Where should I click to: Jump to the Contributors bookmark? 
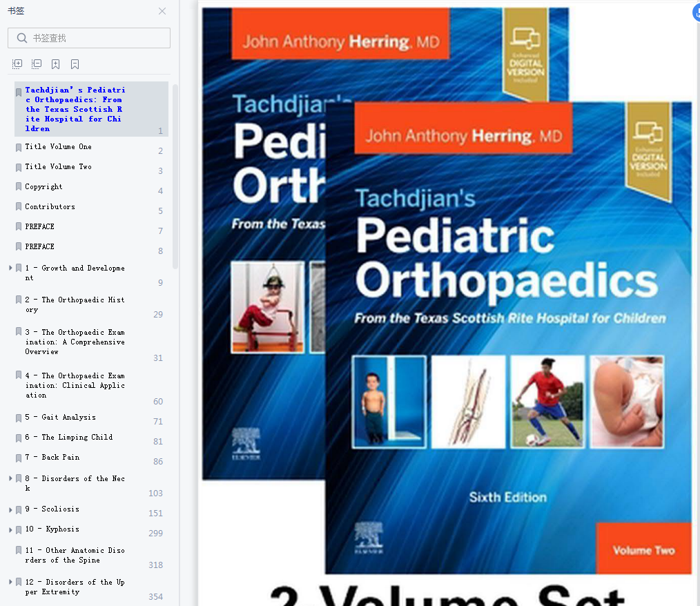tap(50, 206)
